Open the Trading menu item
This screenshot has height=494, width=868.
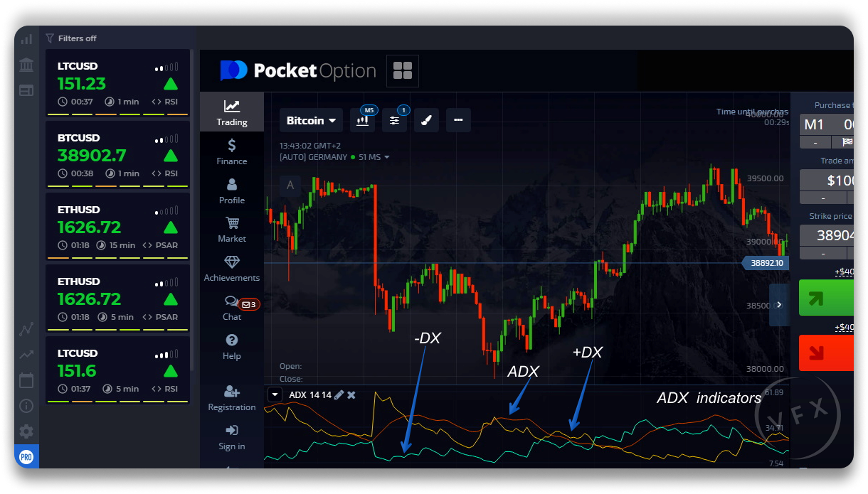(232, 112)
